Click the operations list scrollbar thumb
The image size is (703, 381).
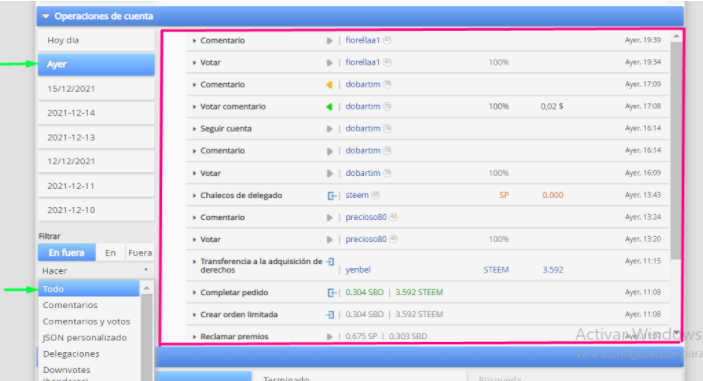[676, 150]
